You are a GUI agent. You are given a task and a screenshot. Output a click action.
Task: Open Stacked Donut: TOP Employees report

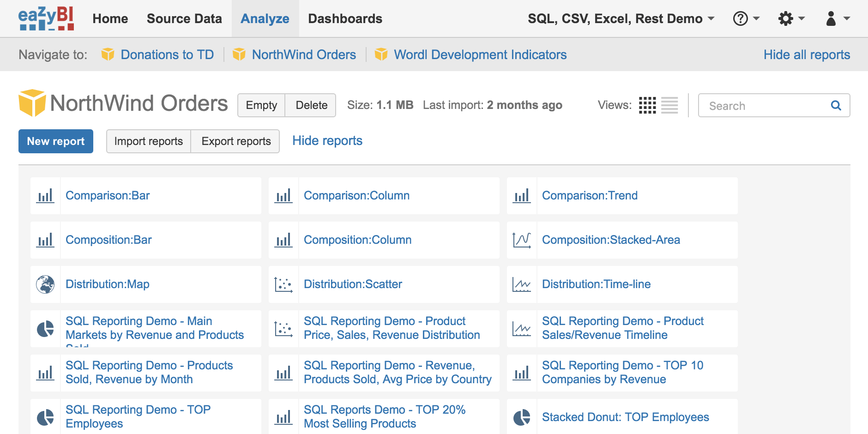(x=626, y=417)
